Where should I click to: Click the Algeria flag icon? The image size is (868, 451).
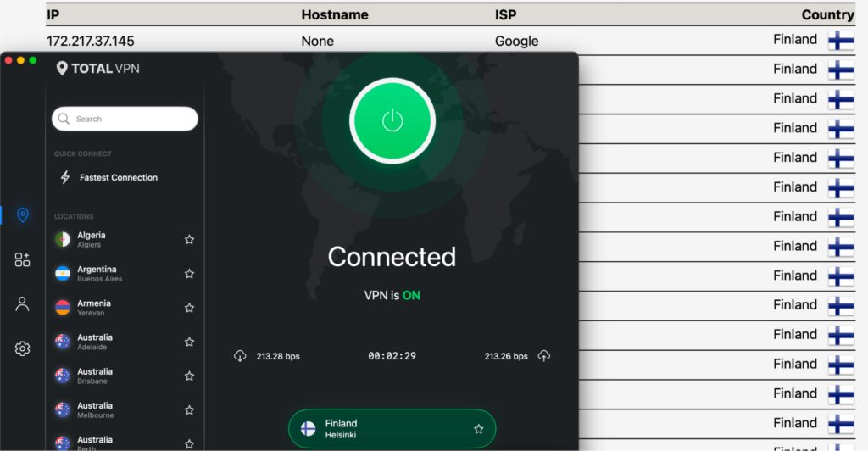[63, 240]
